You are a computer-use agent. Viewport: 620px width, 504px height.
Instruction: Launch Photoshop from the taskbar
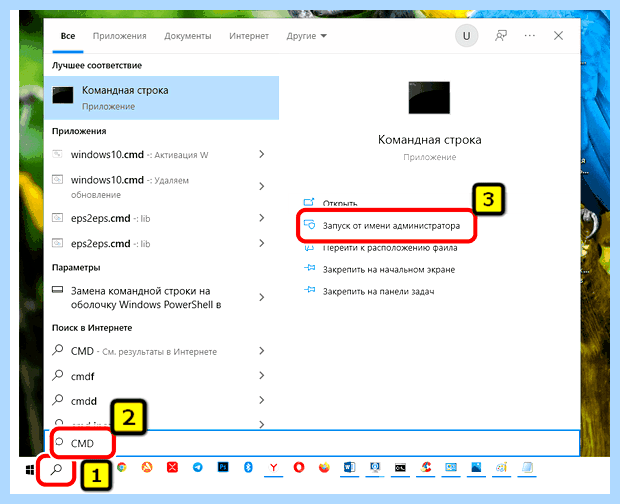(x=223, y=468)
